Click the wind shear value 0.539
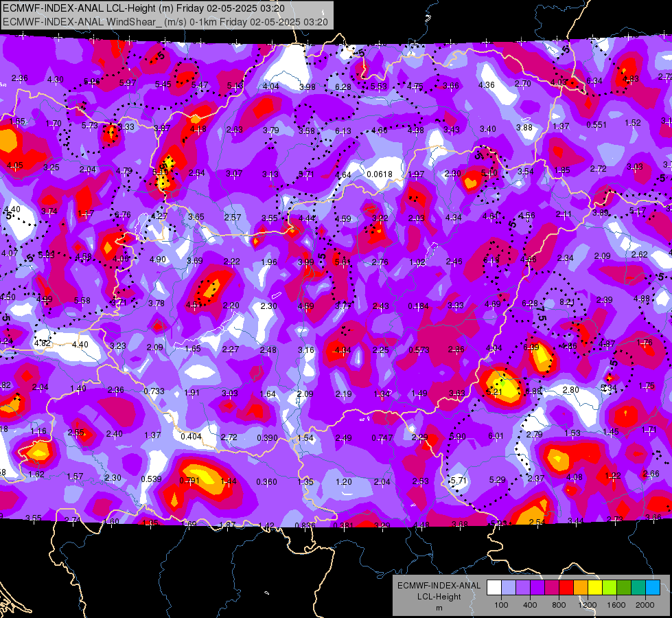The height and width of the screenshot is (618, 672). pos(151,479)
